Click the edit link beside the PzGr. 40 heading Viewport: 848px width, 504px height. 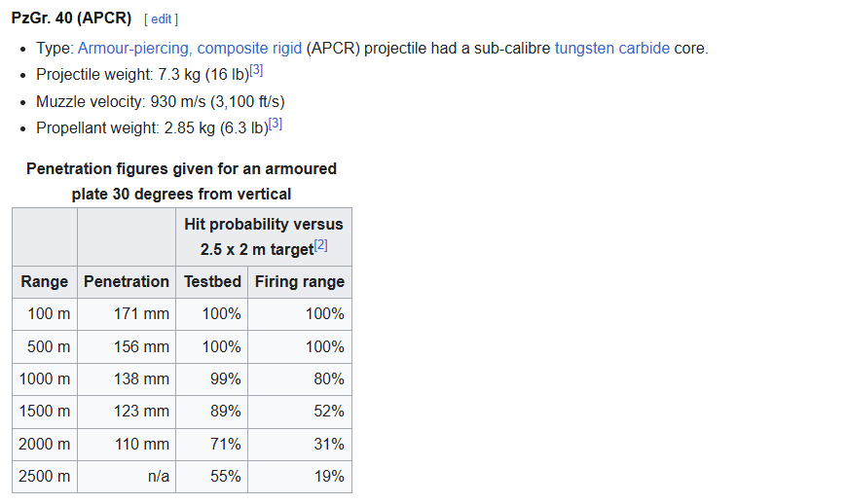point(161,19)
